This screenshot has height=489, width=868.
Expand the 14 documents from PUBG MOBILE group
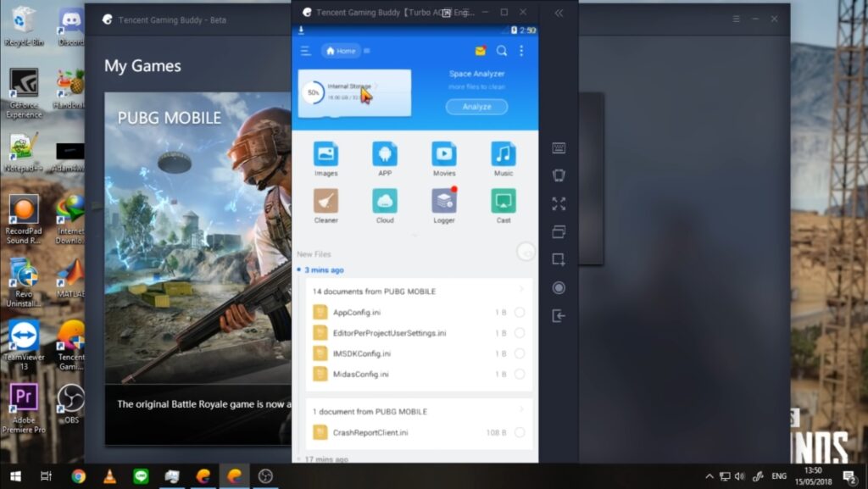(x=520, y=291)
